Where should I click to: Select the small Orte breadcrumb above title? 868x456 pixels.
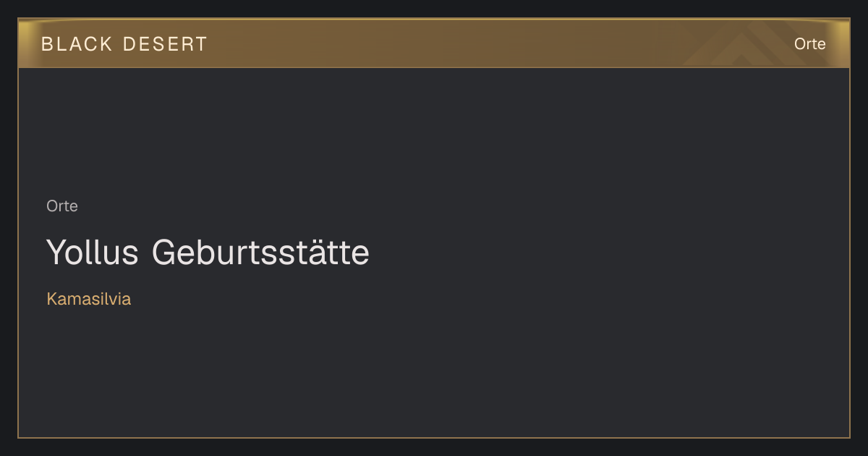tap(62, 206)
